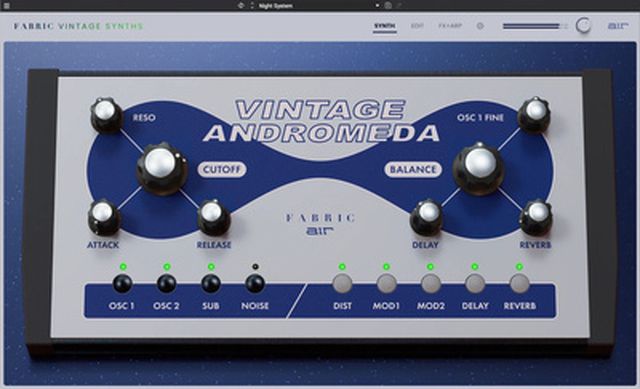This screenshot has height=389, width=640.
Task: Click the output level meter bar
Action: click(535, 26)
